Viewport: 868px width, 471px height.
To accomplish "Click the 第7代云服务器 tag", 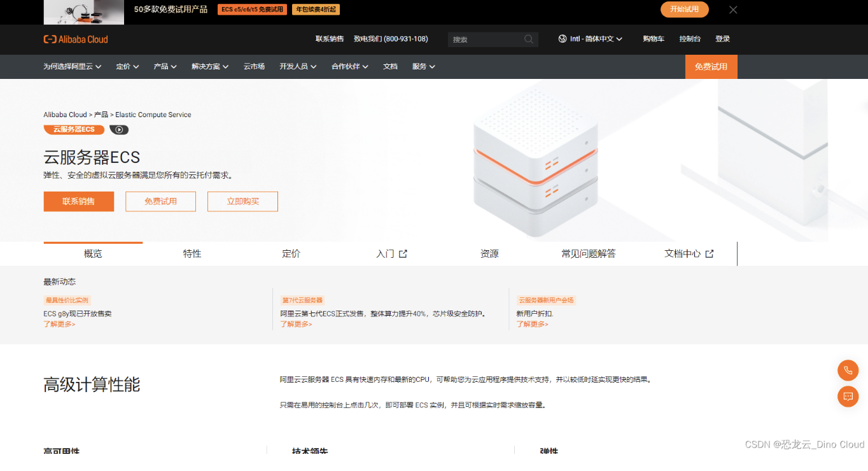I will point(302,300).
